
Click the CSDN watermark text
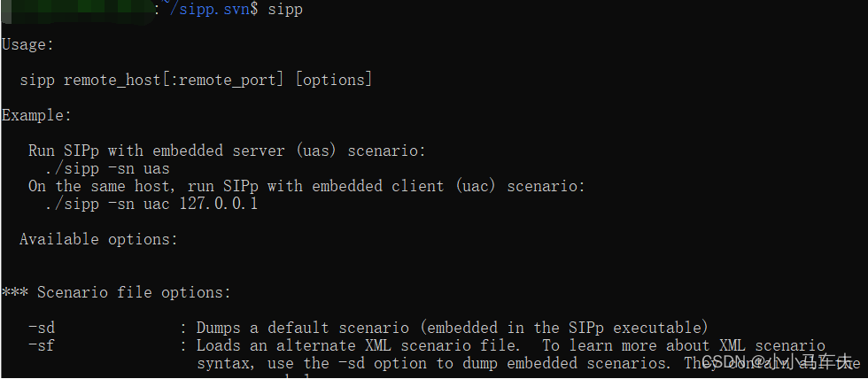(778, 362)
